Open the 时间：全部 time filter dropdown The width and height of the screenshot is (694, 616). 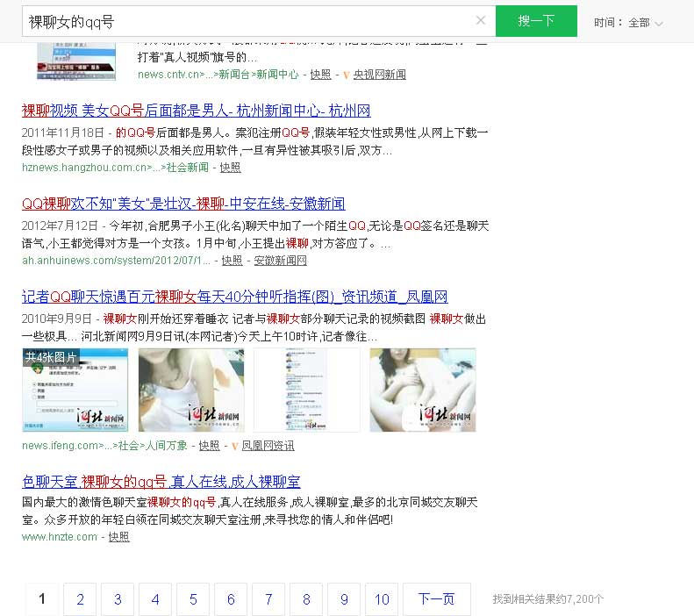tap(628, 23)
